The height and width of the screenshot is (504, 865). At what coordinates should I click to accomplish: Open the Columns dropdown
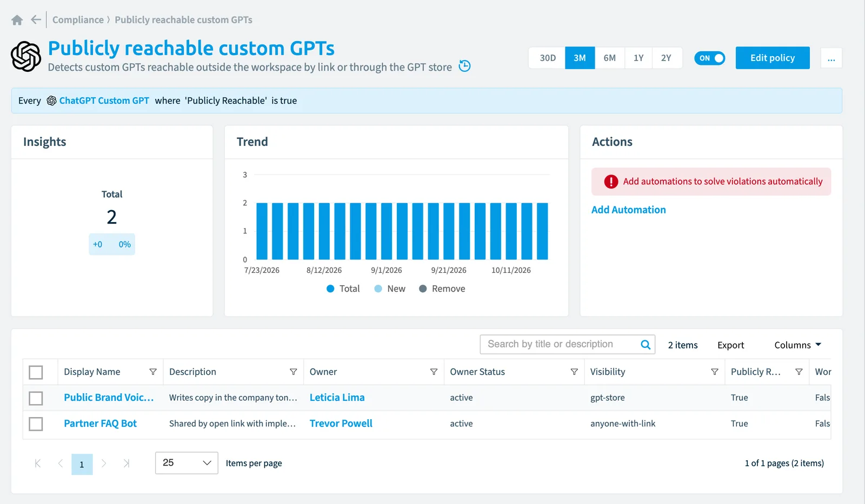click(797, 345)
